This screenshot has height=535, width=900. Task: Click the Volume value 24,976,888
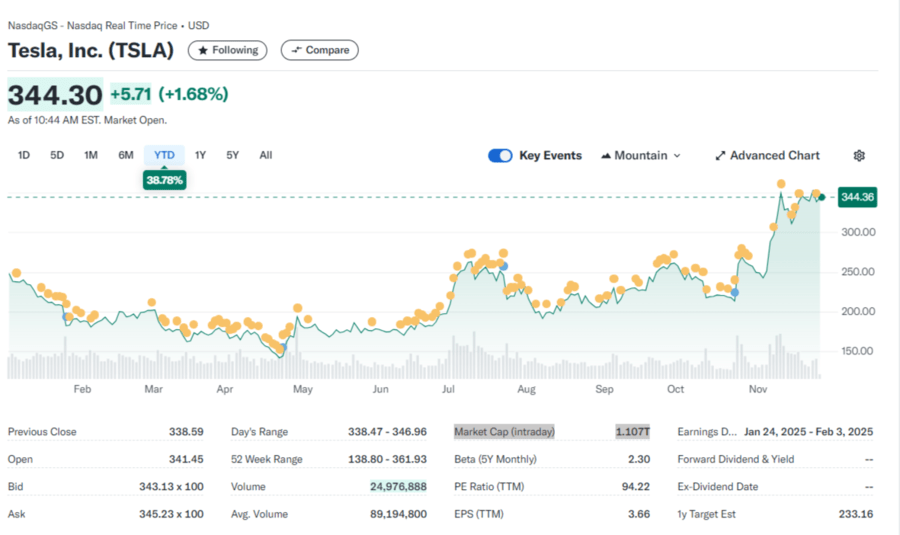tap(398, 486)
